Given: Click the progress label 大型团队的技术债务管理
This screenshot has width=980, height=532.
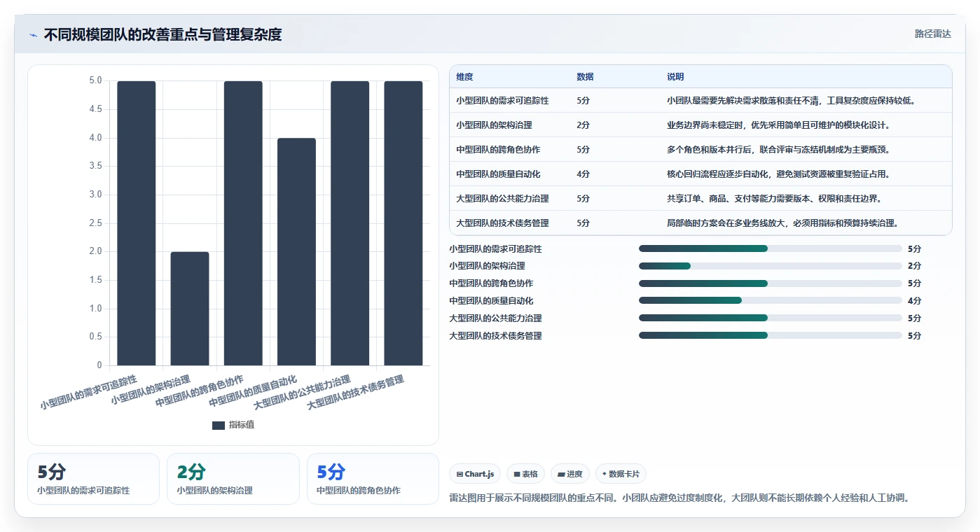Looking at the screenshot, I should click(495, 336).
